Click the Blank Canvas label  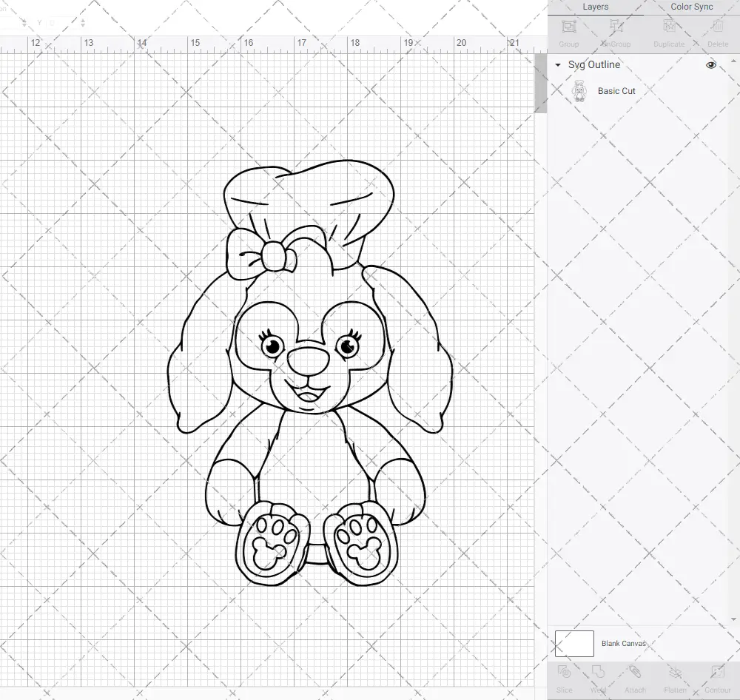tap(623, 643)
